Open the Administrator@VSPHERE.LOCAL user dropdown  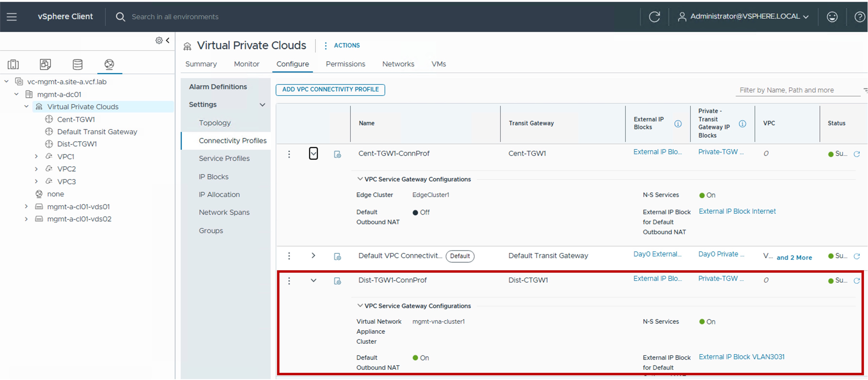click(x=743, y=16)
